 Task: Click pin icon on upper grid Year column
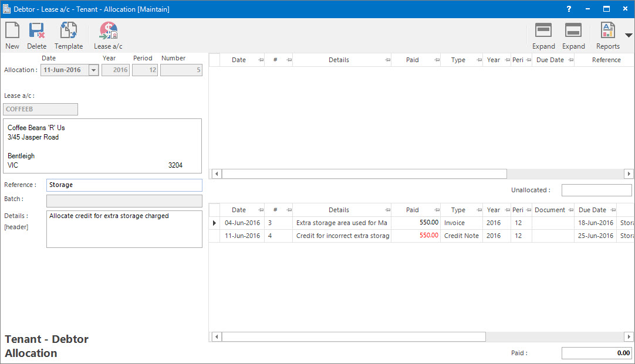pos(508,60)
